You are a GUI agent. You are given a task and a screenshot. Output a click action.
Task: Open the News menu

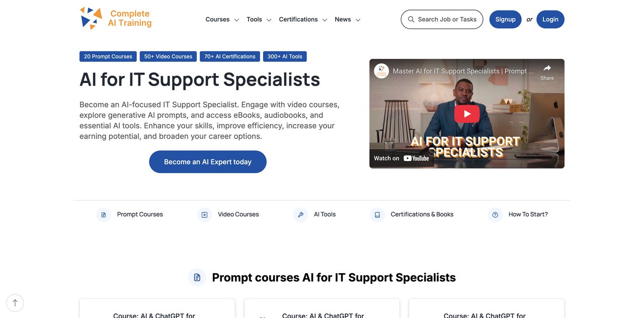tap(347, 20)
